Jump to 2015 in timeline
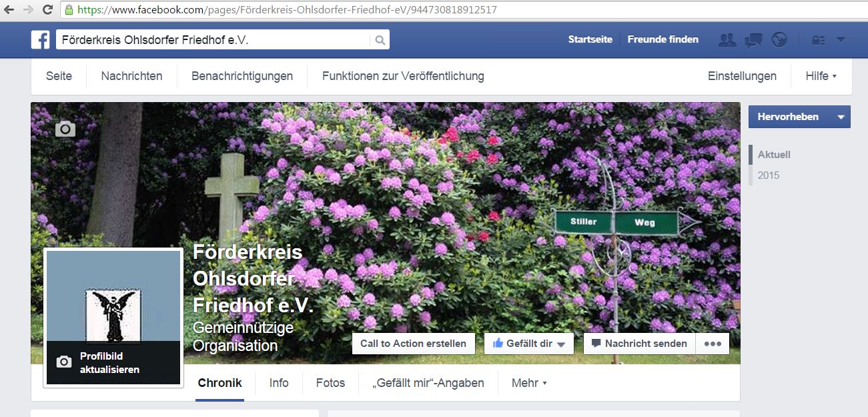Screen dimensions: 868x417 [x=769, y=175]
